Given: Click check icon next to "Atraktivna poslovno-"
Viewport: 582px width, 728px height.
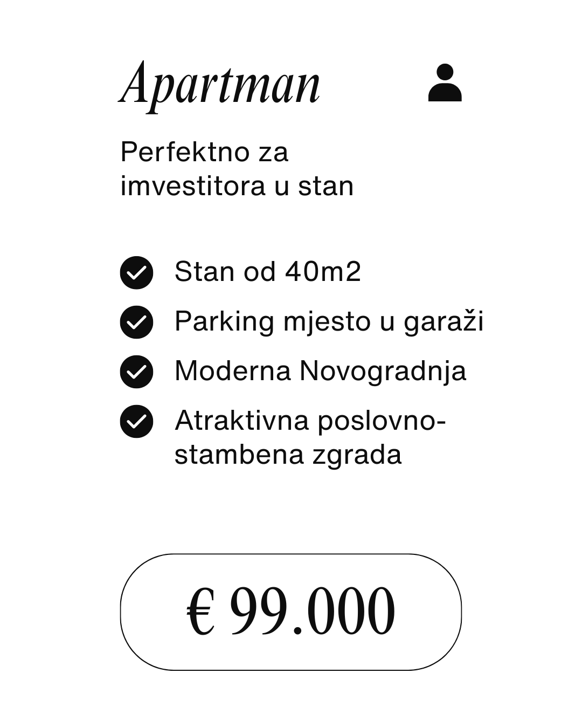Looking at the screenshot, I should 136,421.
